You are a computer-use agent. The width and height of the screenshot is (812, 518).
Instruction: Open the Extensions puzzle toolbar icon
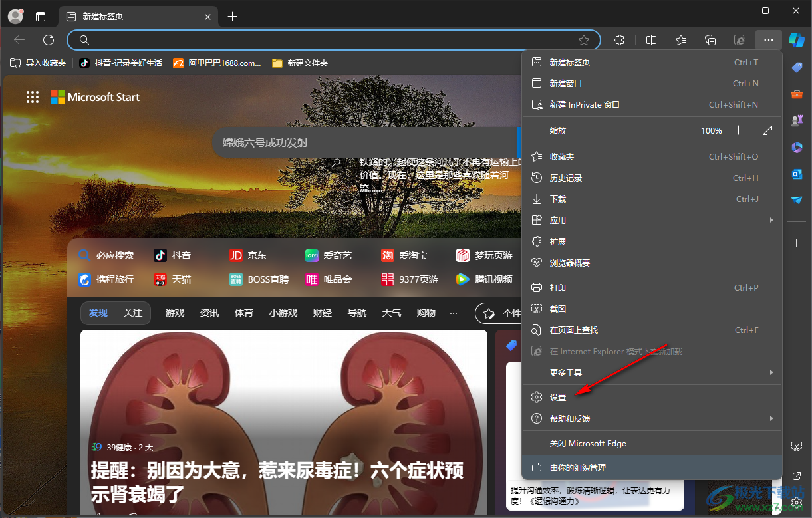[x=620, y=40]
